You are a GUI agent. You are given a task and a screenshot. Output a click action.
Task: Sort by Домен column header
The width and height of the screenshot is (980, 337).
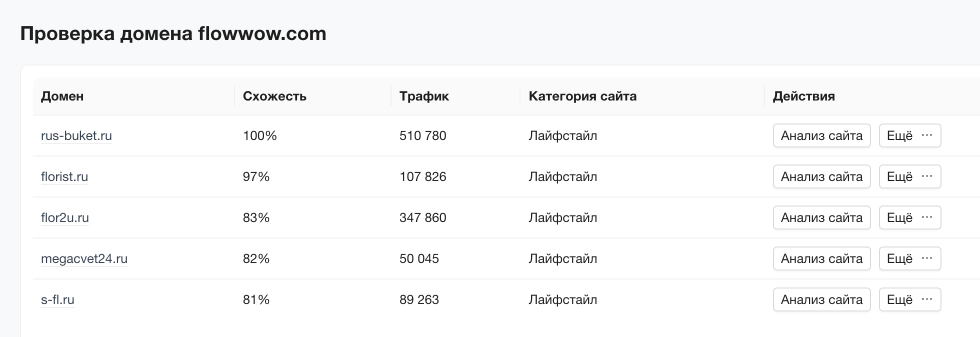click(x=62, y=96)
